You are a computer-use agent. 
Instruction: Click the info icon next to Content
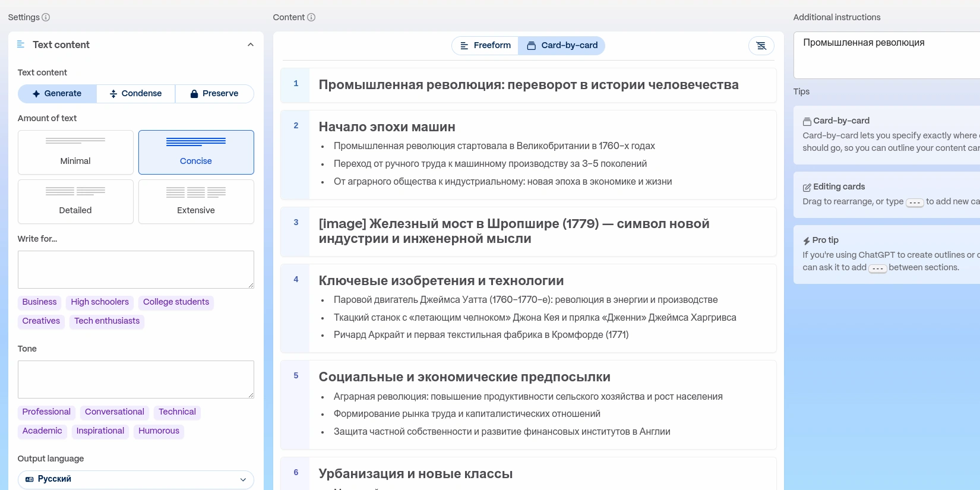click(311, 17)
